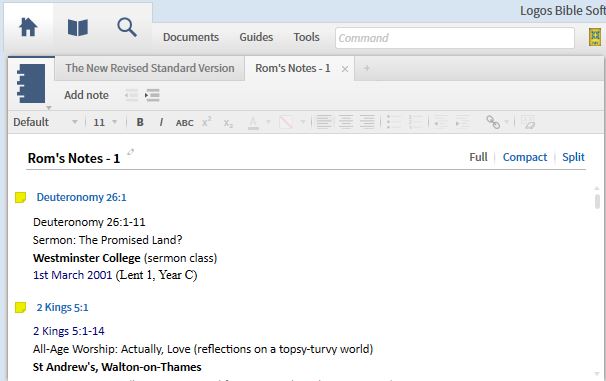Click the yellow note icon for 2 Kings 5:1
Viewport: 606px width, 381px height.
coord(20,308)
